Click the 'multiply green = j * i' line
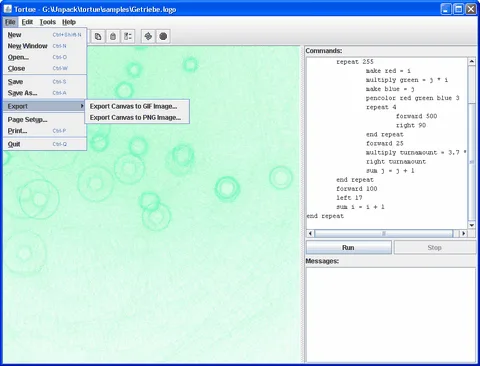Screen dimensions: 480x366 pos(407,80)
